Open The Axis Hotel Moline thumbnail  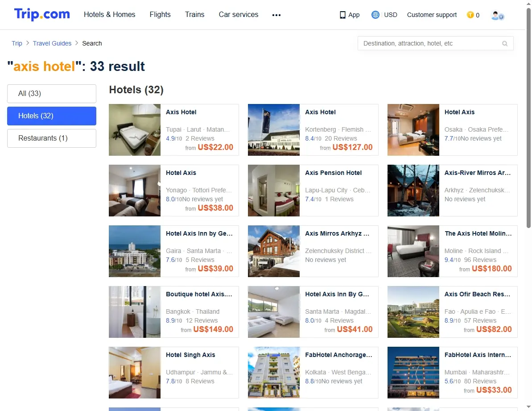[x=413, y=252]
